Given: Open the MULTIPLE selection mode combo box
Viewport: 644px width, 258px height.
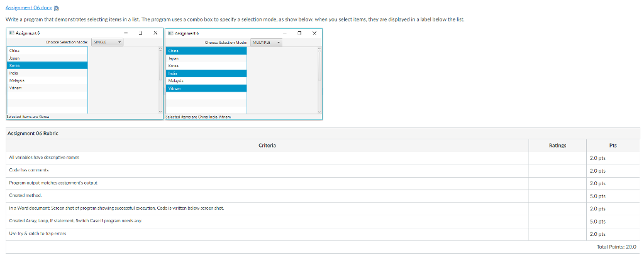Looking at the screenshot, I should (x=266, y=42).
